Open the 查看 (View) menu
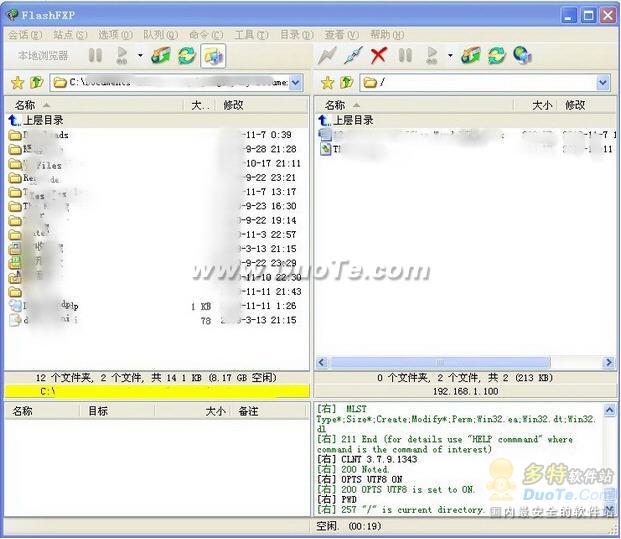The image size is (621, 539). [341, 35]
